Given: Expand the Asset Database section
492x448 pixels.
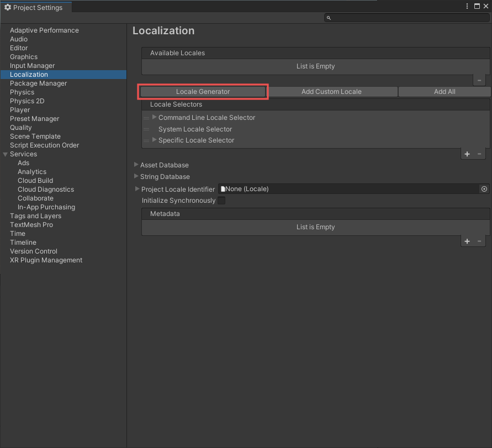Looking at the screenshot, I should click(135, 165).
